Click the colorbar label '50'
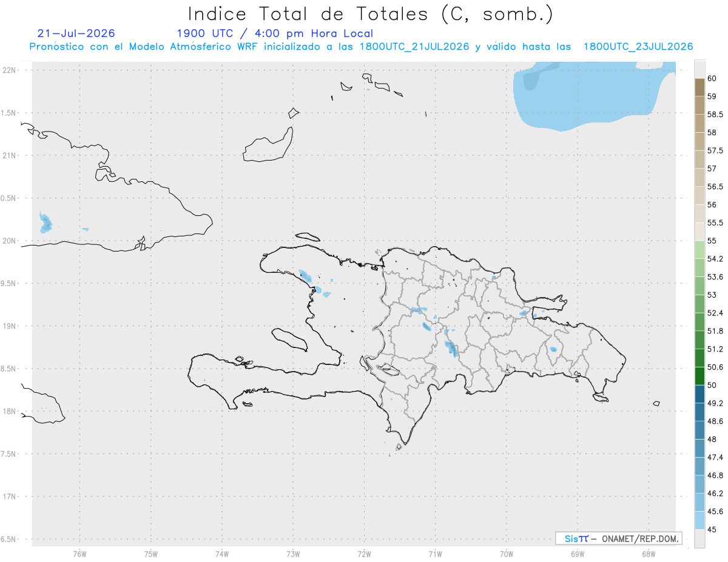The image size is (728, 562). tap(712, 385)
